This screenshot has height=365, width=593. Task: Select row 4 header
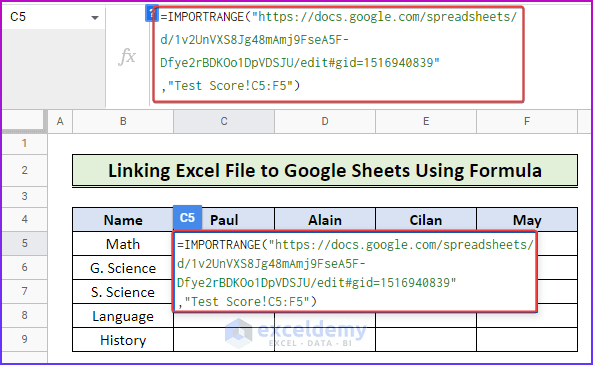pyautogui.click(x=25, y=219)
